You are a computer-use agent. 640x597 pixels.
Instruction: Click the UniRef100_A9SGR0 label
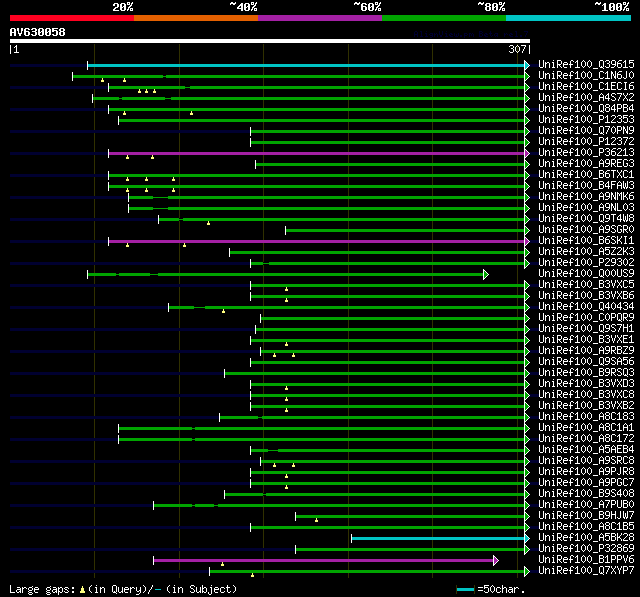586,230
